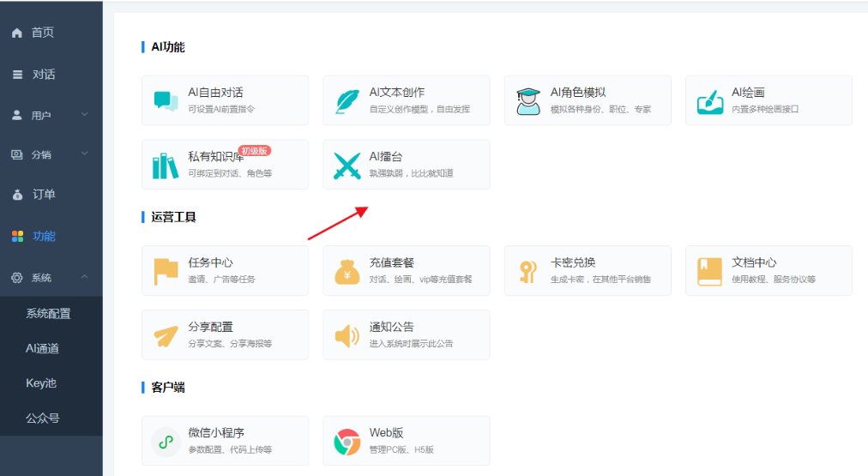
Task: Click the AI自由对话 chat bubble icon
Action: pyautogui.click(x=166, y=101)
